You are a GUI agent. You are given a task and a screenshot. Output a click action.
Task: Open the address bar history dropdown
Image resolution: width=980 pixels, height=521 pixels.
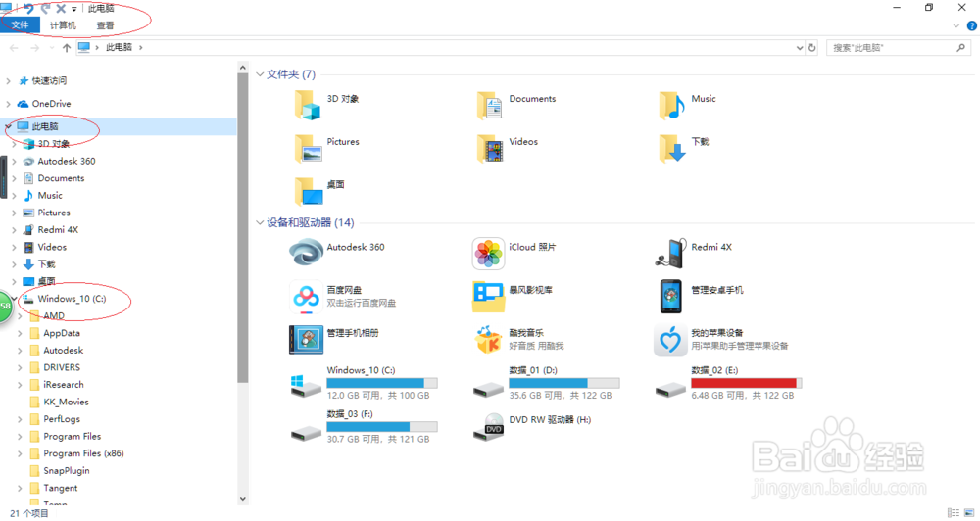click(x=800, y=47)
